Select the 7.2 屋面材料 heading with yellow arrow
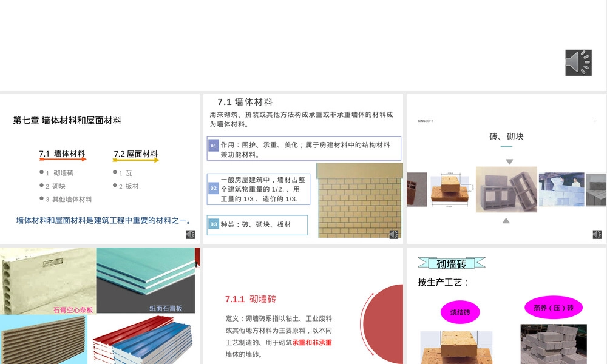Viewport: 607px width, 364px height. click(x=136, y=155)
